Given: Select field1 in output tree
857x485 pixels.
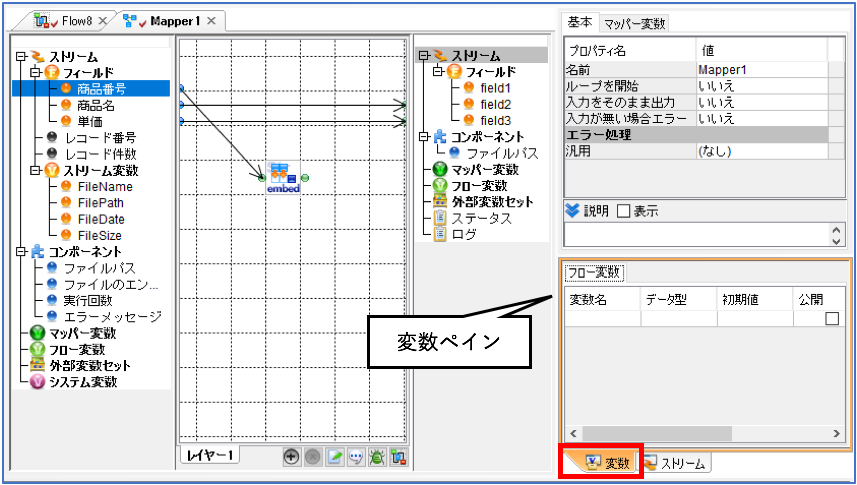Looking at the screenshot, I should pyautogui.click(x=495, y=87).
